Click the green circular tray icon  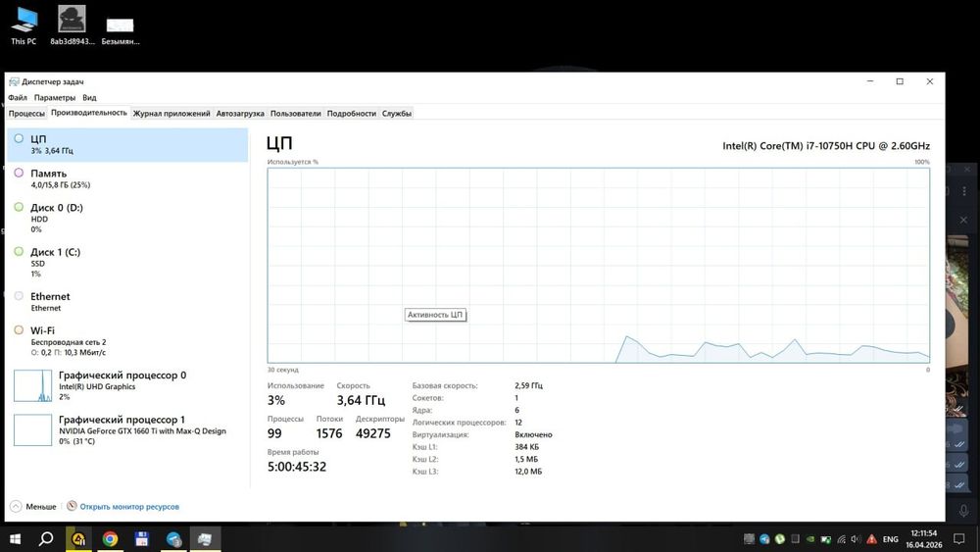[x=779, y=539]
